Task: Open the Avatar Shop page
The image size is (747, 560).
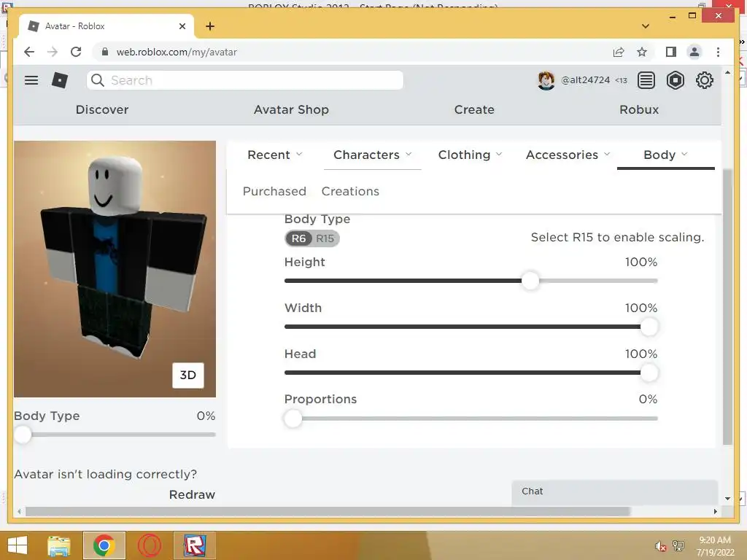Action: [x=291, y=109]
